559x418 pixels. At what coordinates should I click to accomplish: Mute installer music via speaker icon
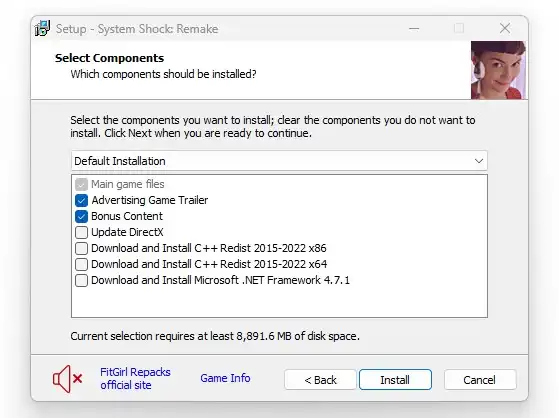(67, 379)
